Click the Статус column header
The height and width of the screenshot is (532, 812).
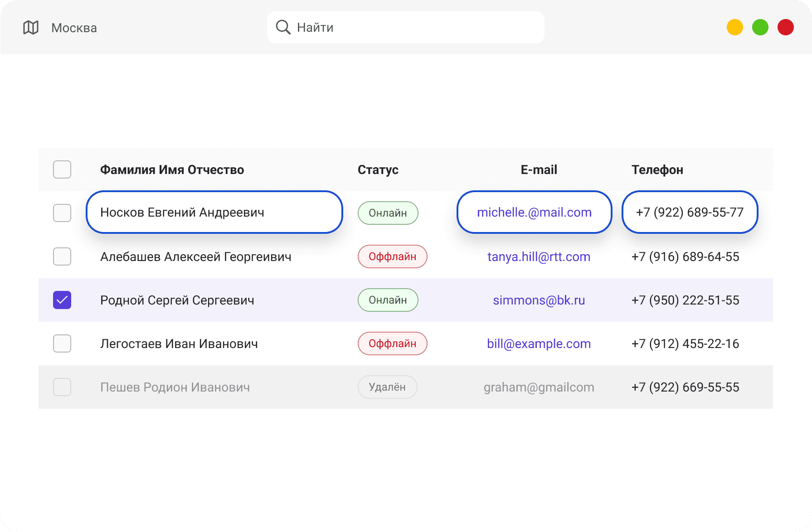pyautogui.click(x=378, y=170)
